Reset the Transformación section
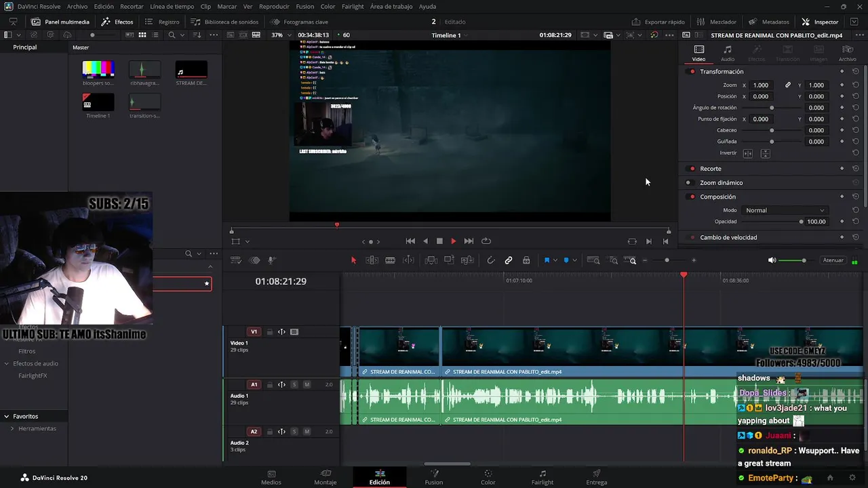Screen dimensions: 868x488 856,72
